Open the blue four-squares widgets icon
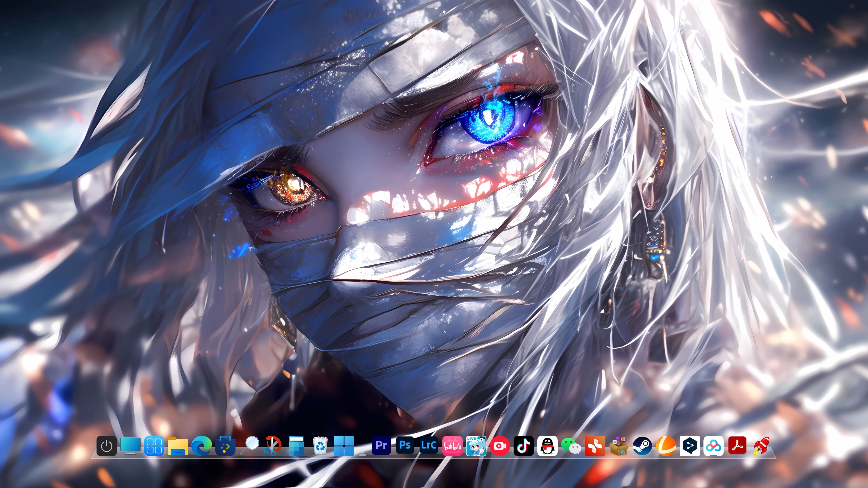The width and height of the screenshot is (868, 488). (x=154, y=446)
